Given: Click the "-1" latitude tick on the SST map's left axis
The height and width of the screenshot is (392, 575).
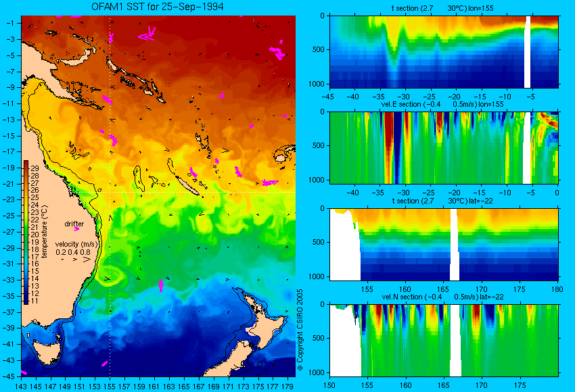Looking at the screenshot, I should click(x=9, y=23).
